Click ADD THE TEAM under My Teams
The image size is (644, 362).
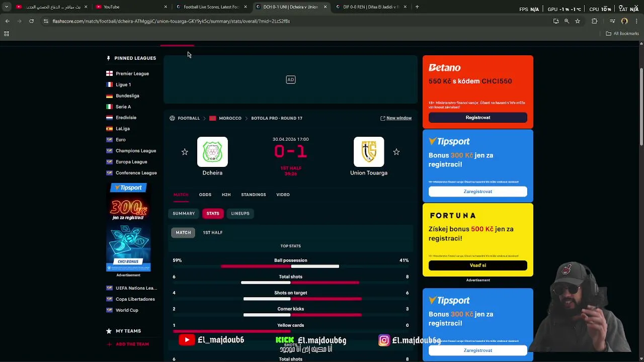[128, 344]
